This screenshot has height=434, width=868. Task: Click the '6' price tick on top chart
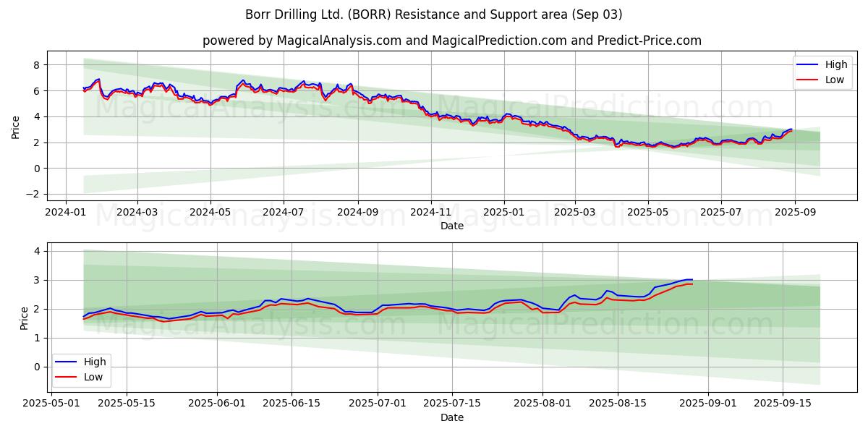click(38, 90)
